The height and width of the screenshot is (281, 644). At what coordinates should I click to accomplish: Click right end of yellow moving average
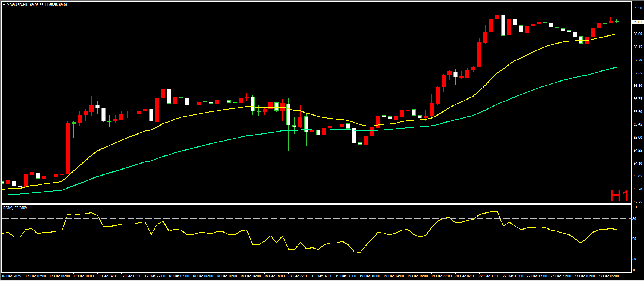click(616, 34)
